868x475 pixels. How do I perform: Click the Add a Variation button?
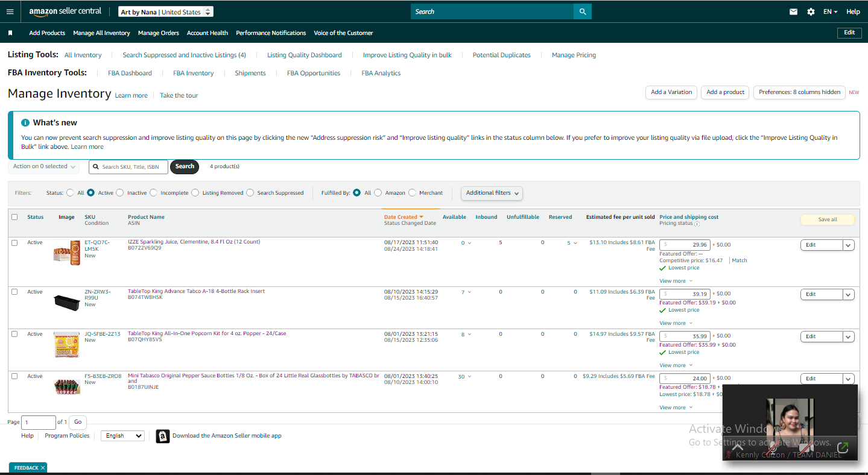[x=671, y=92]
